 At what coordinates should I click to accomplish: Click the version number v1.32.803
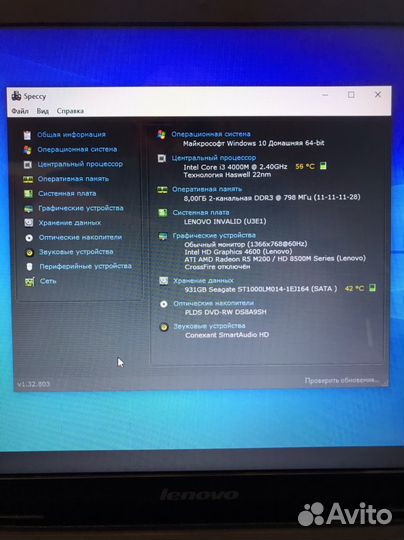click(x=33, y=384)
